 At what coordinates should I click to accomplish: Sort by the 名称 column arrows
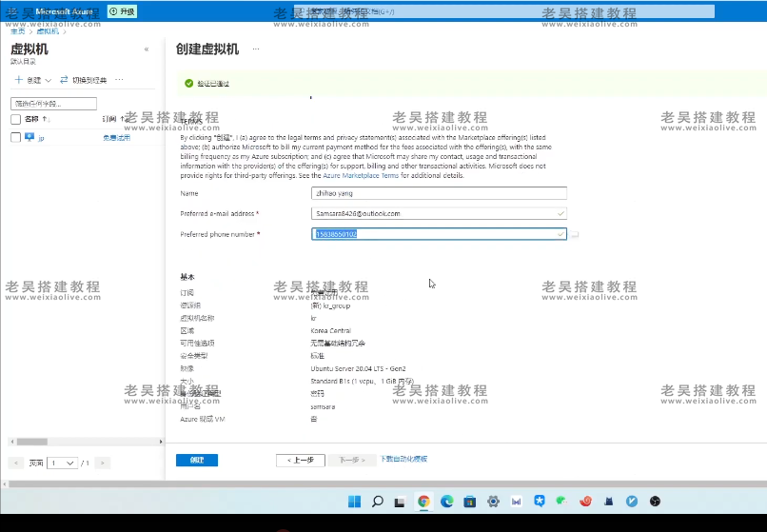pyautogui.click(x=47, y=119)
